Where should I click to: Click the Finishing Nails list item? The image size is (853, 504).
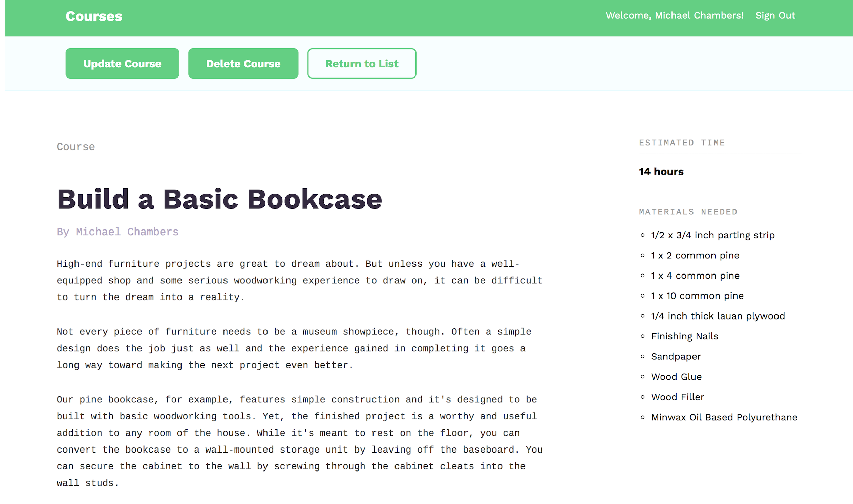[684, 336]
